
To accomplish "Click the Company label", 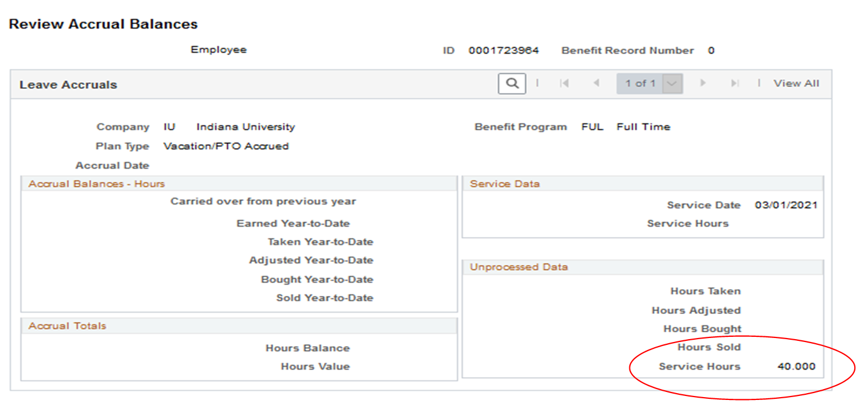I will 123,127.
